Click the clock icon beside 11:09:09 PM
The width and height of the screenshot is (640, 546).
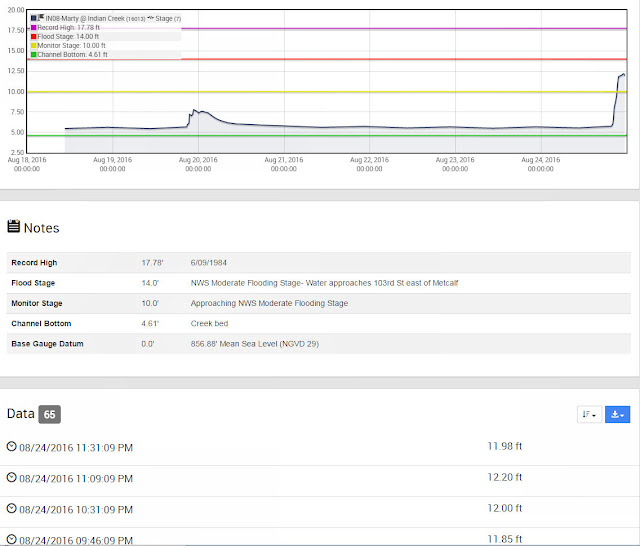click(12, 477)
